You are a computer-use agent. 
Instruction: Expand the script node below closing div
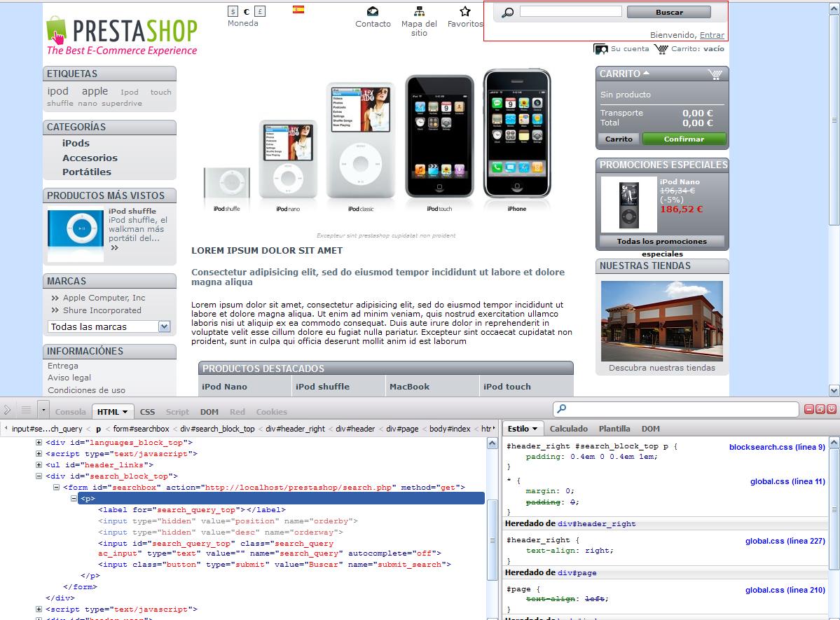click(x=39, y=609)
